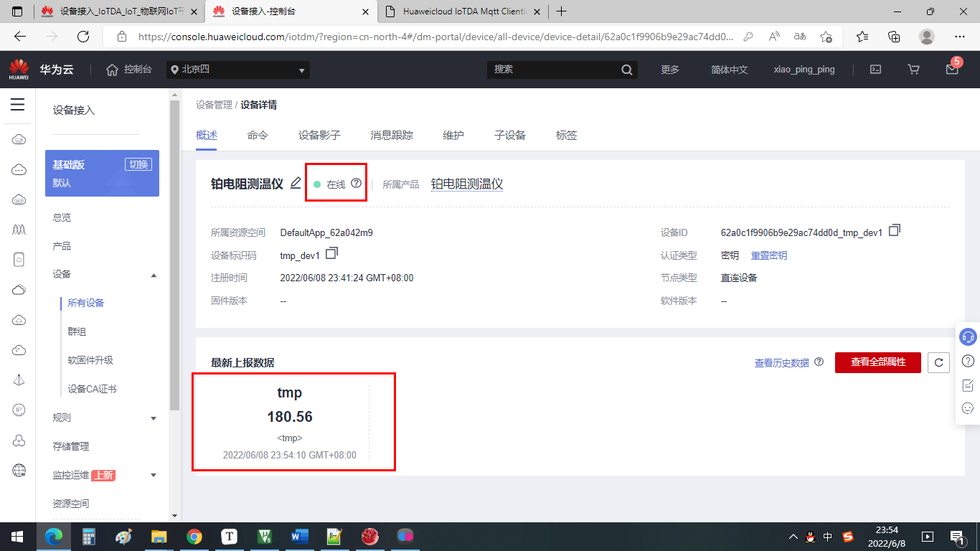Click the help icon beside 在线 status
Screen dimensions: 980x551
tap(356, 184)
